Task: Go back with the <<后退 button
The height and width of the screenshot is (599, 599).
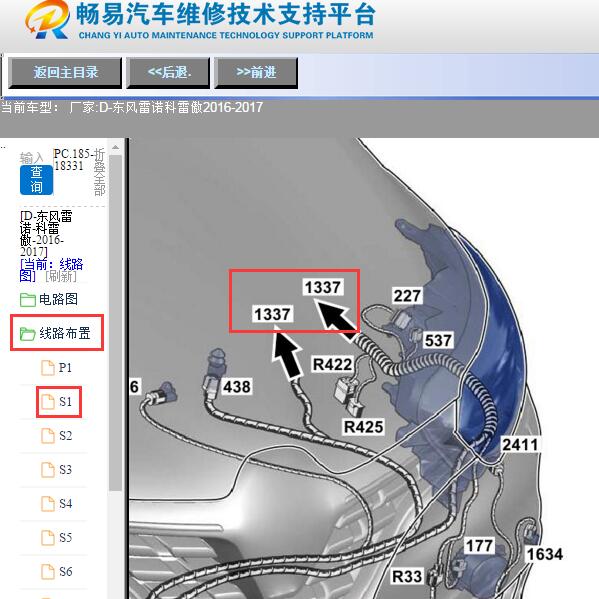Action: click(x=168, y=73)
